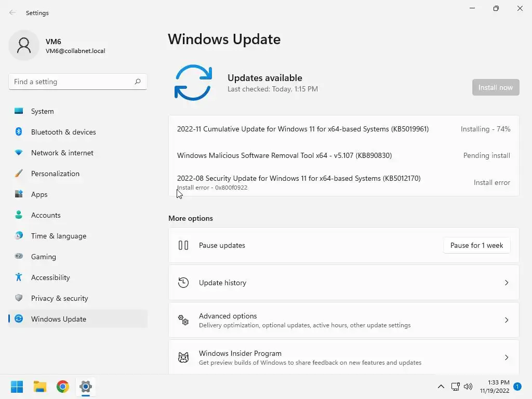
Task: Open Bluetooth & devices settings
Action: 78,132
